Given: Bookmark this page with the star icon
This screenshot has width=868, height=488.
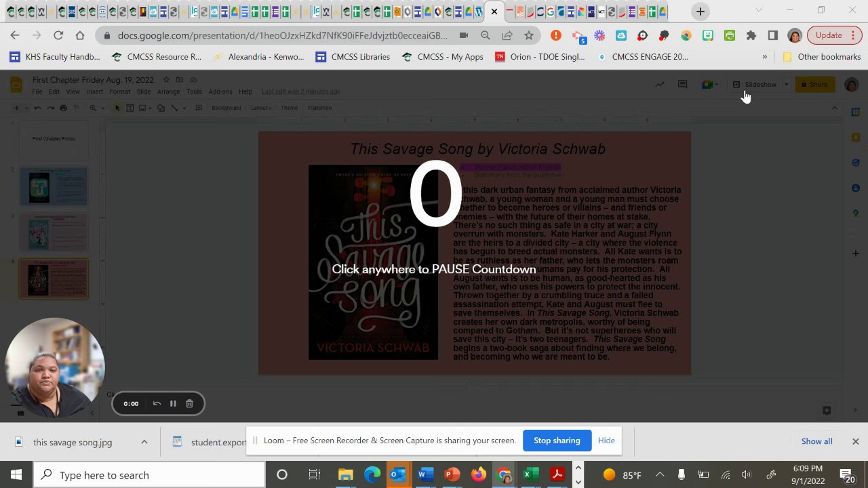Looking at the screenshot, I should [x=528, y=35].
